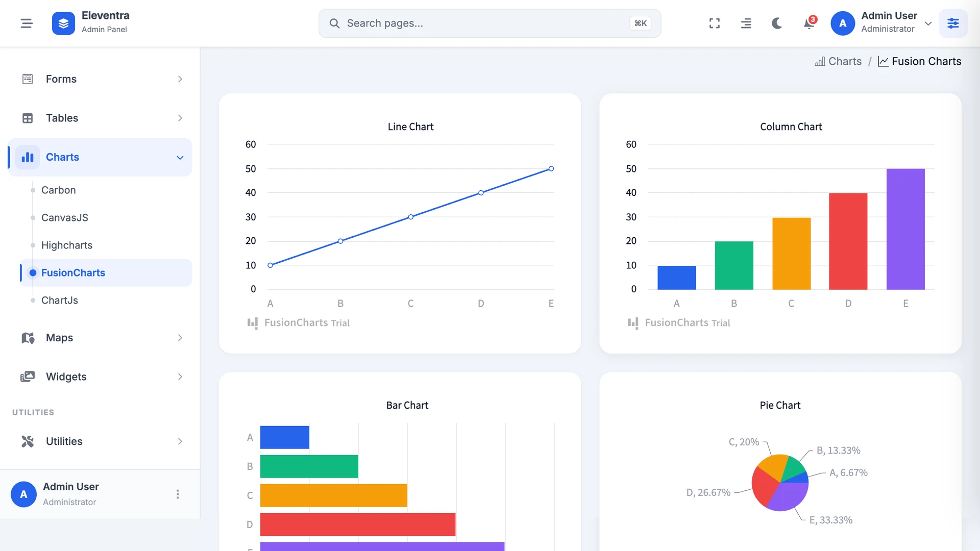Click the purple column E bar
This screenshot has width=980, height=551.
pyautogui.click(x=905, y=229)
